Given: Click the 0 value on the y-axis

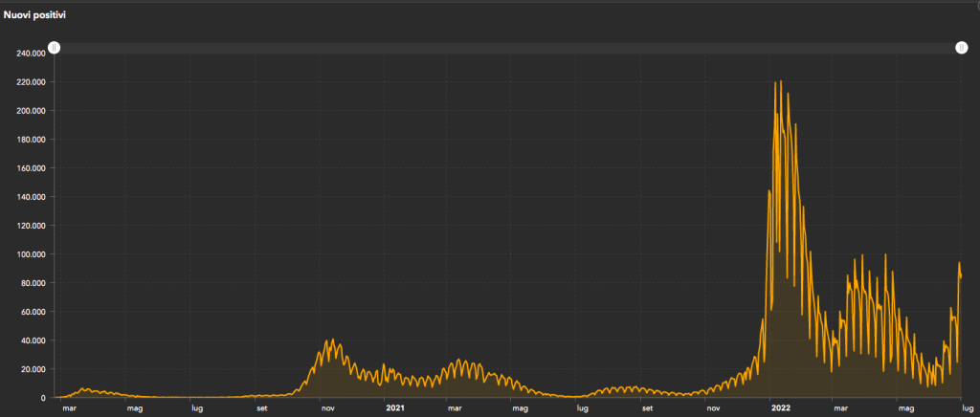Looking at the screenshot, I should 43,398.
